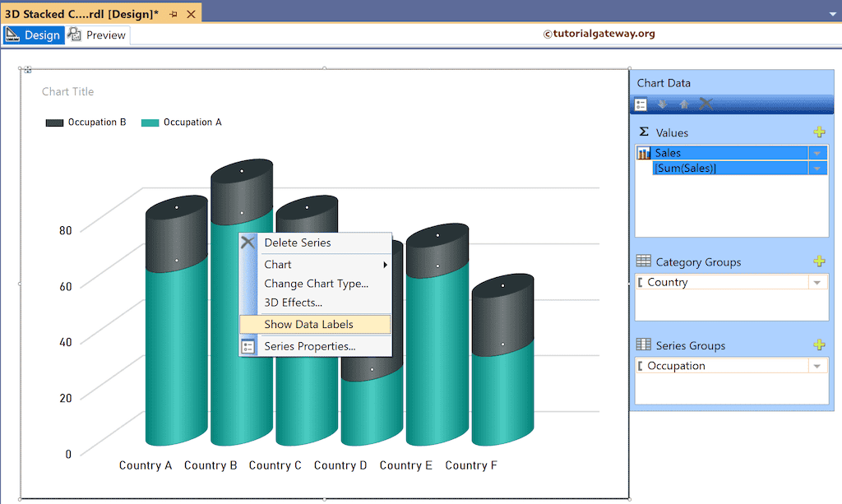This screenshot has height=504, width=842.
Task: Open the Chart Data properties icon
Action: click(x=641, y=104)
